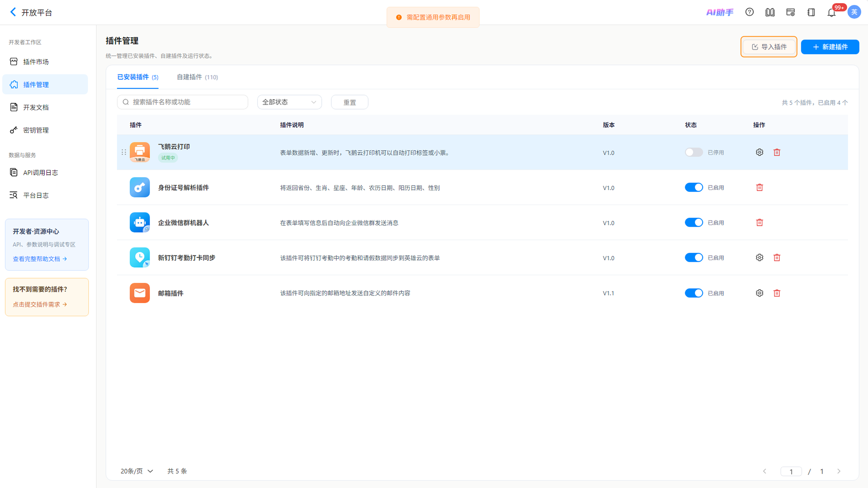Click the notification bell icon
Screen dimensions: 868x488
tap(831, 13)
